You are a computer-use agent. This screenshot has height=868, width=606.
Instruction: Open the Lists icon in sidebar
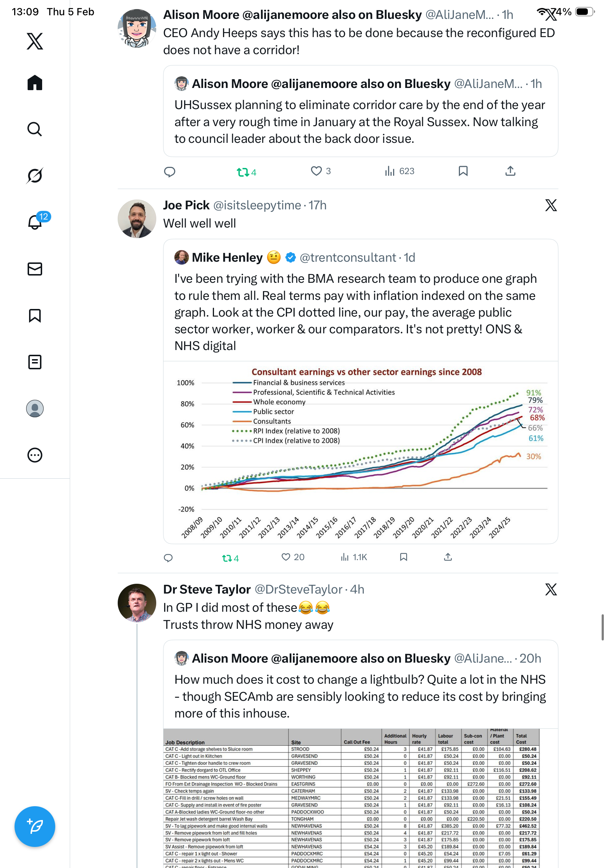[x=35, y=362]
